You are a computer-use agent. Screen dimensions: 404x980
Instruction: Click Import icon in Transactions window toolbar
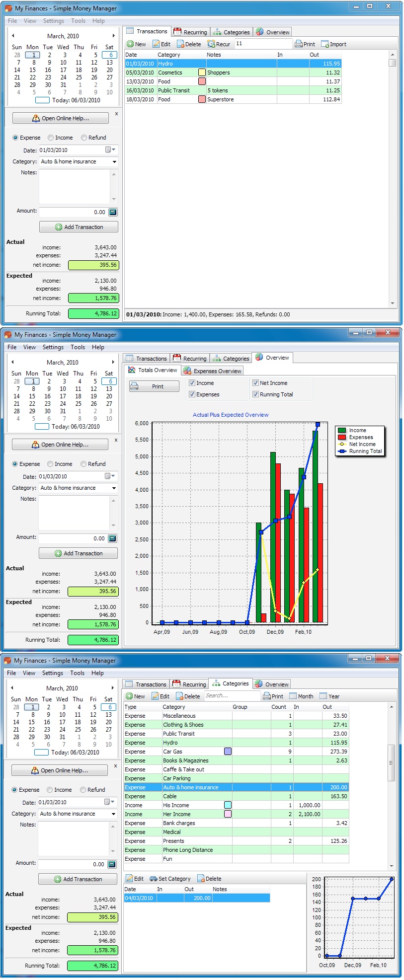pyautogui.click(x=325, y=44)
